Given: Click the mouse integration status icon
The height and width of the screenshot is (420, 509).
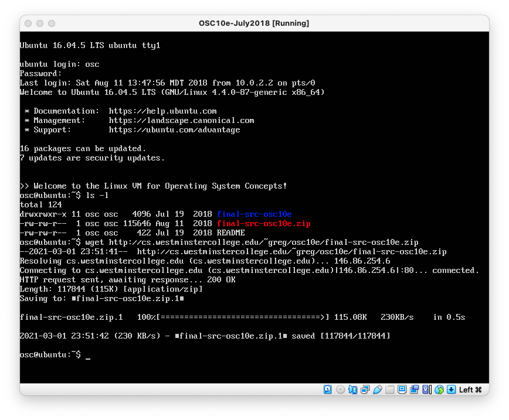Looking at the screenshot, I should pyautogui.click(x=439, y=390).
